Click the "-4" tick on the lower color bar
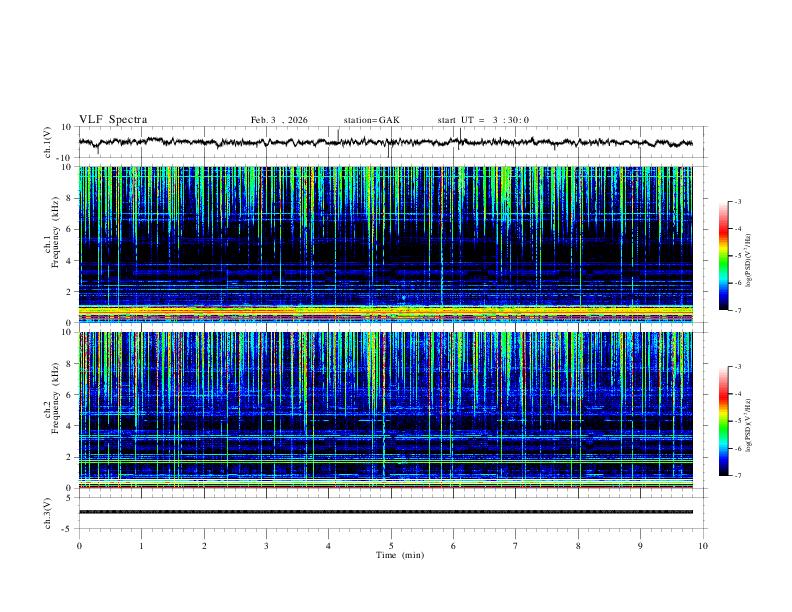This screenshot has height=612, width=792. pyautogui.click(x=737, y=394)
